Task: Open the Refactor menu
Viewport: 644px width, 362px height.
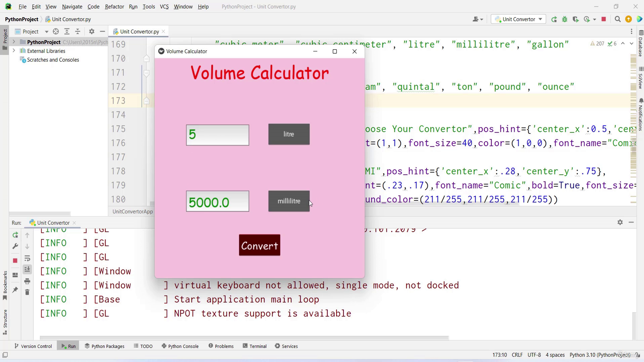Action: point(114,7)
